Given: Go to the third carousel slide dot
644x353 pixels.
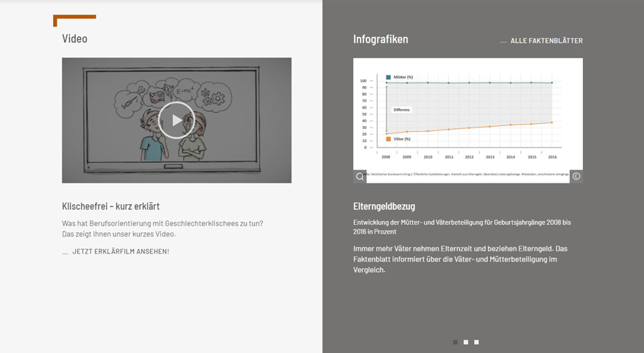Looking at the screenshot, I should (476, 342).
